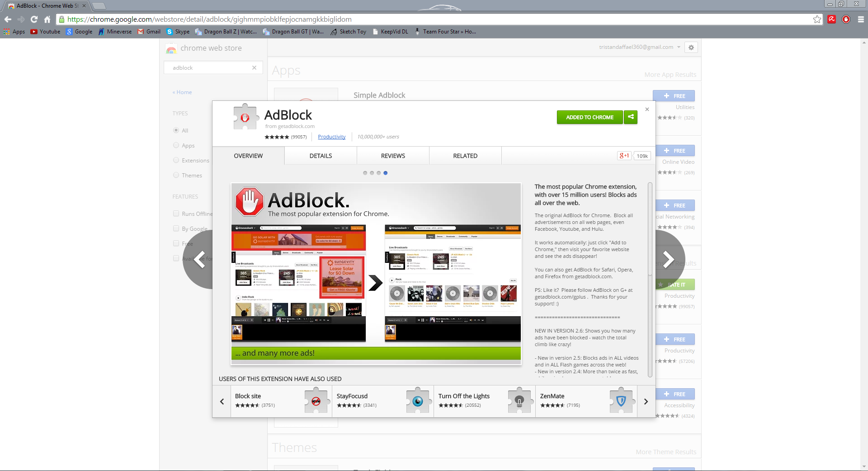Viewport: 868px width, 471px height.
Task: Expand the account email dropdown
Action: [x=679, y=47]
